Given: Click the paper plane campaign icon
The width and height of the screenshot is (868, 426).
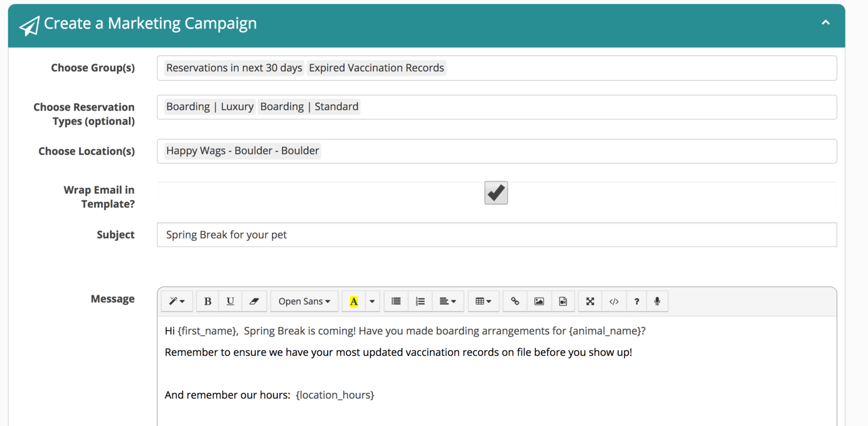Looking at the screenshot, I should [x=29, y=25].
